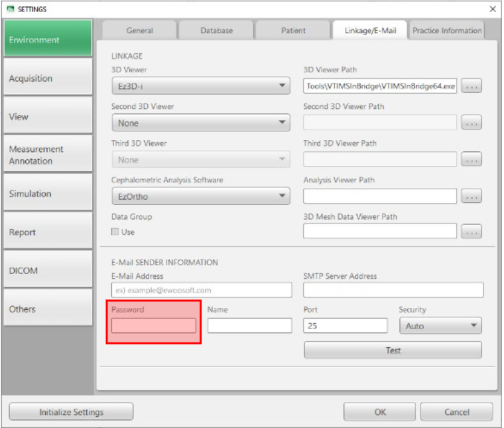Select the Database tab
Viewport: 504px width, 428px height.
click(216, 31)
